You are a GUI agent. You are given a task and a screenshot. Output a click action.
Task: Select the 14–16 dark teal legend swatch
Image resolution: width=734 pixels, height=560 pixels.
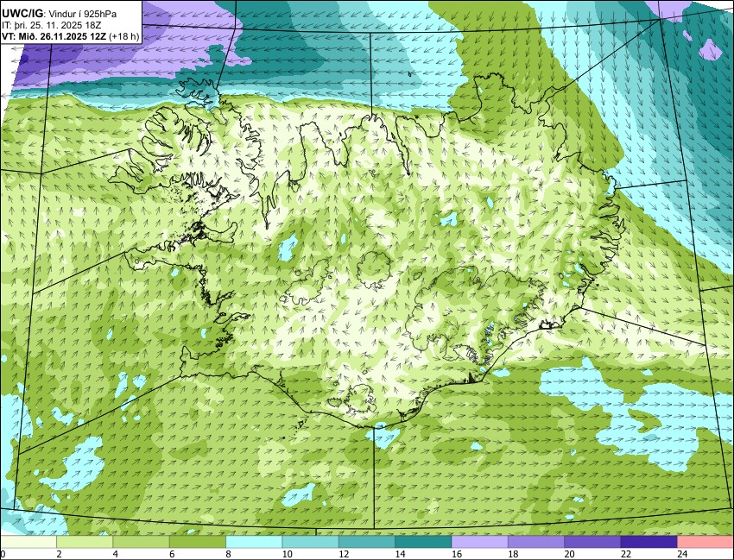423,542
